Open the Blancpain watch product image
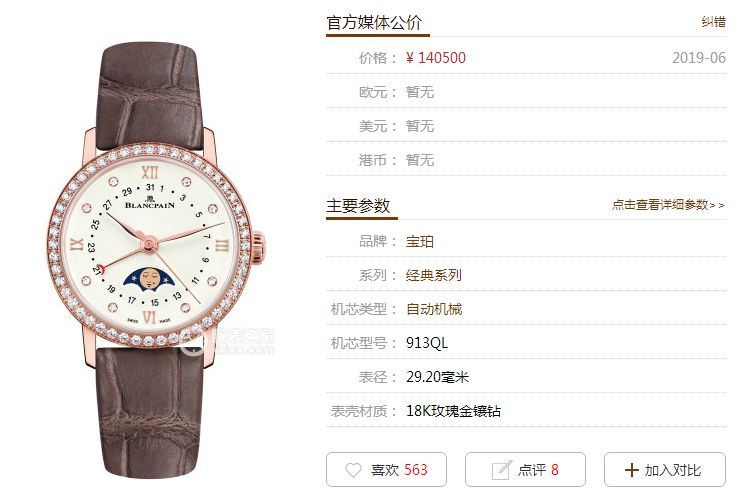Viewport: 748px width, 499px height. click(156, 258)
